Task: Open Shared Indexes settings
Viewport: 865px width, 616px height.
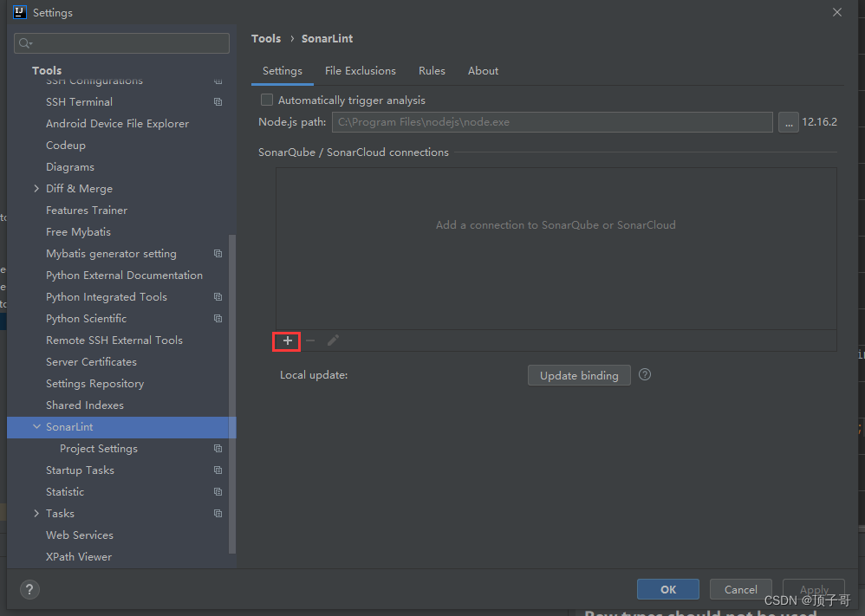Action: 85,405
